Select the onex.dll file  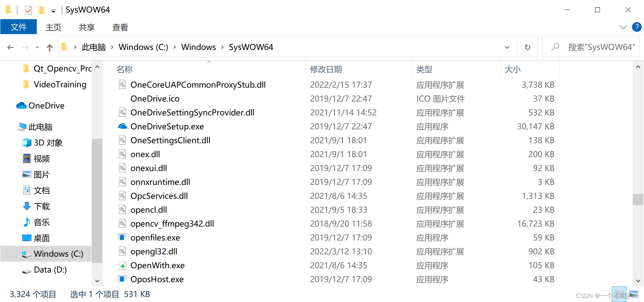click(145, 154)
